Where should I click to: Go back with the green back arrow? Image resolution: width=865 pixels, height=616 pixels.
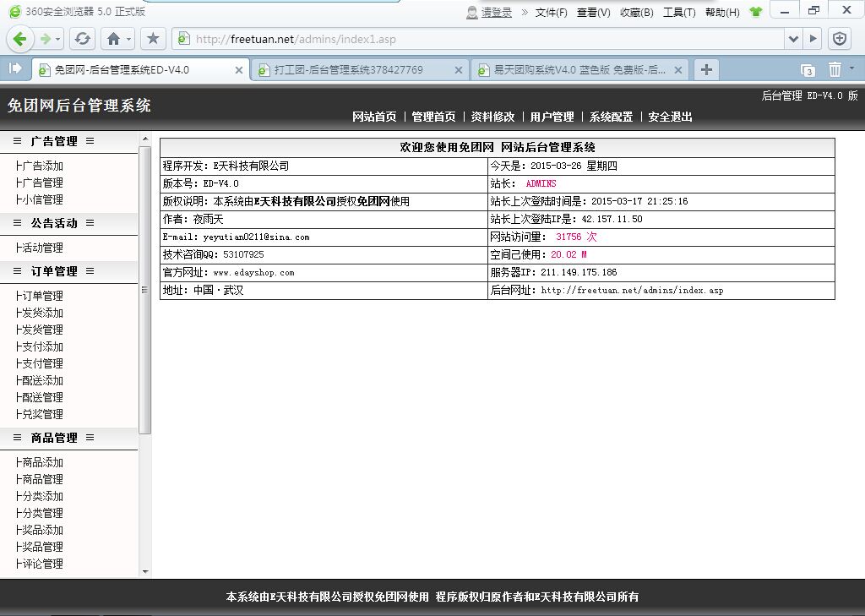[20, 39]
